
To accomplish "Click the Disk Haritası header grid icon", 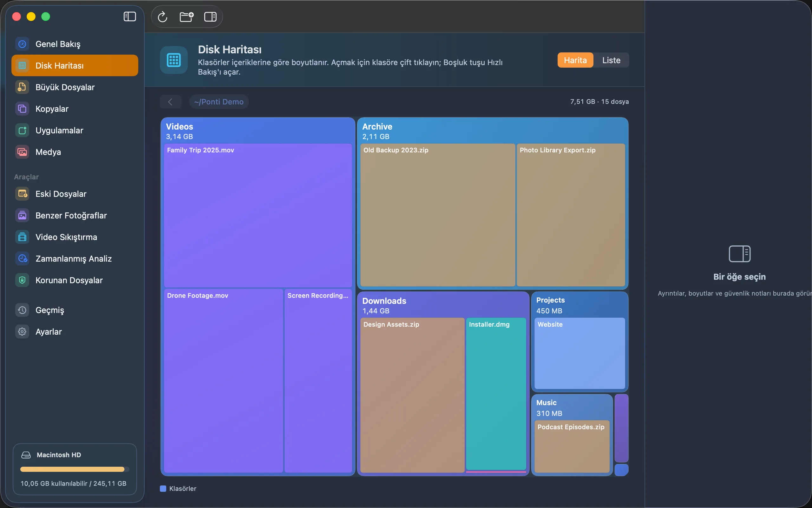I will click(x=174, y=60).
